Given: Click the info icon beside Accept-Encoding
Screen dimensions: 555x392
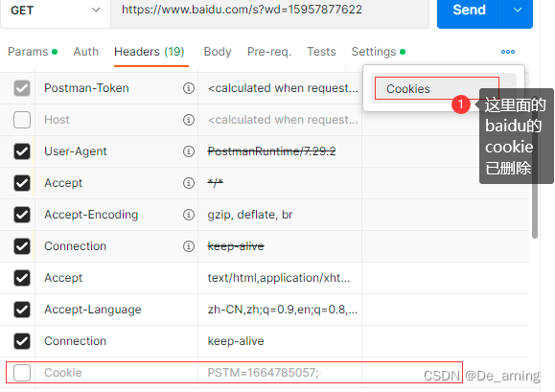Looking at the screenshot, I should pyautogui.click(x=189, y=215).
